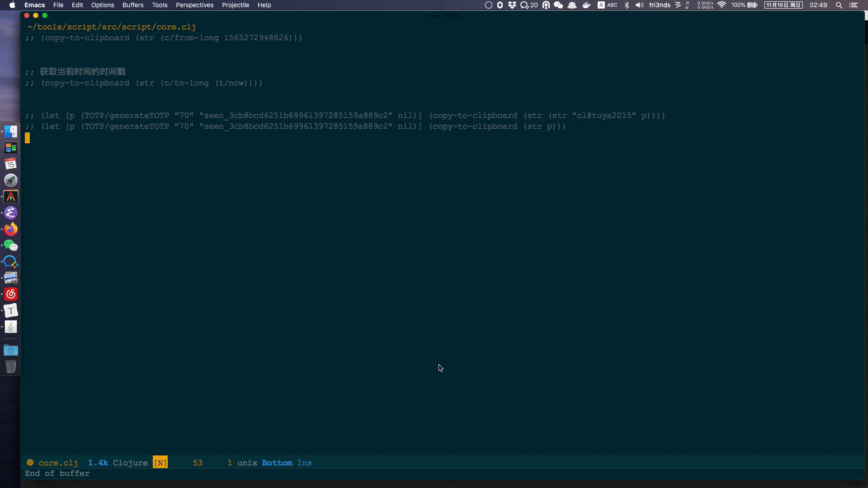The width and height of the screenshot is (868, 488).
Task: Toggle Evil state indicator [N] in modeline
Action: point(160,463)
